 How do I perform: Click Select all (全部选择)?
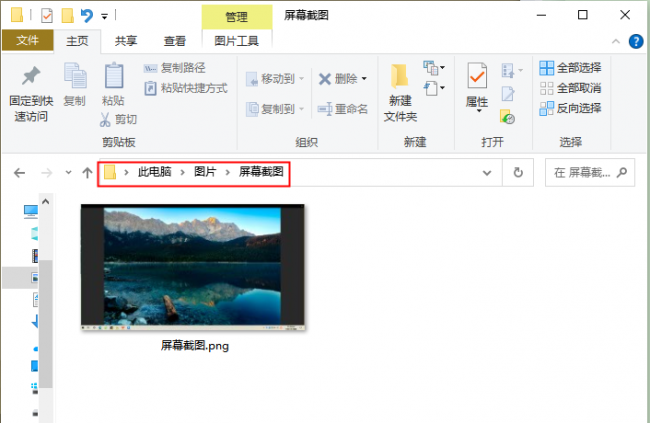tap(570, 68)
